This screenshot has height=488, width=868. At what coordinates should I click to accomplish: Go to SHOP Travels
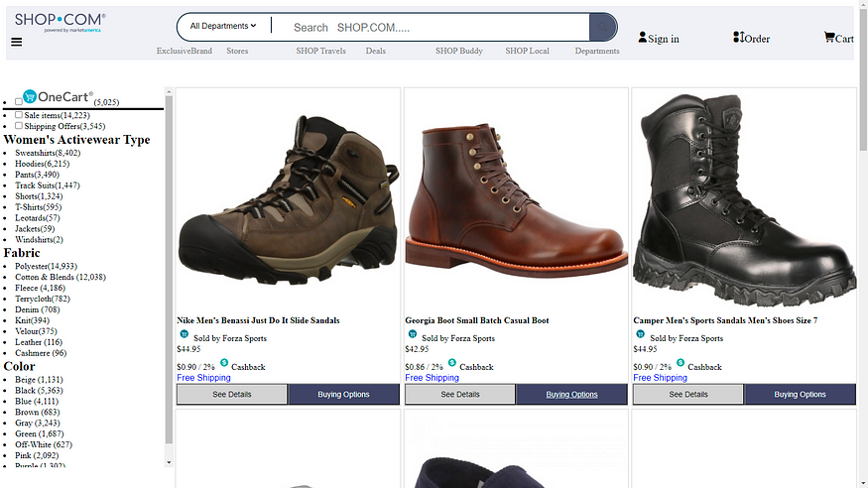coord(320,51)
